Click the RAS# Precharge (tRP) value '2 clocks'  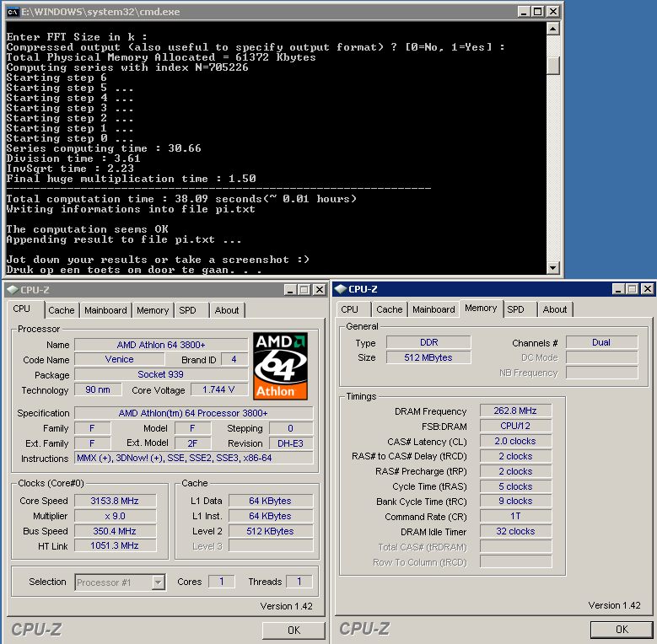pyautogui.click(x=516, y=471)
